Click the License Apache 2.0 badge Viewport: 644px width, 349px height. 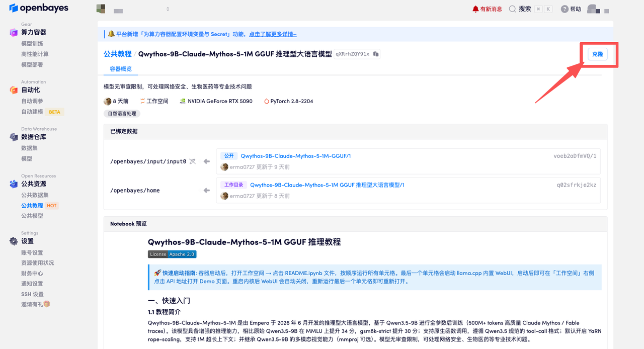[172, 254]
